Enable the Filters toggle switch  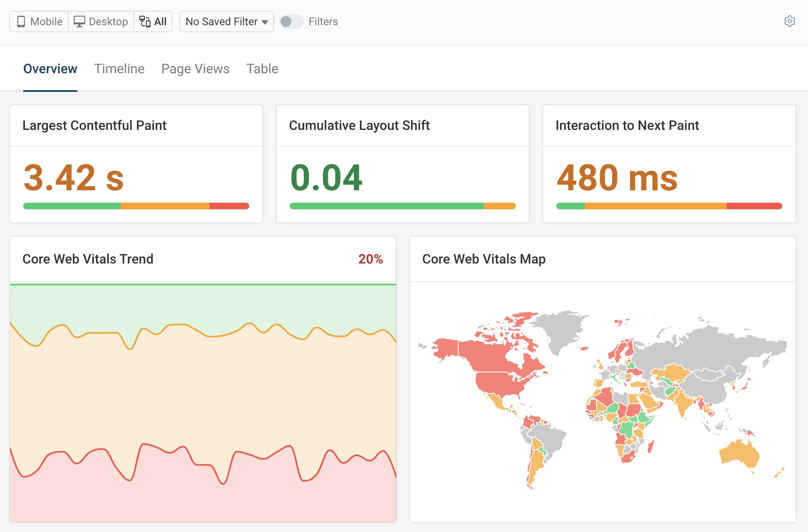tap(291, 22)
